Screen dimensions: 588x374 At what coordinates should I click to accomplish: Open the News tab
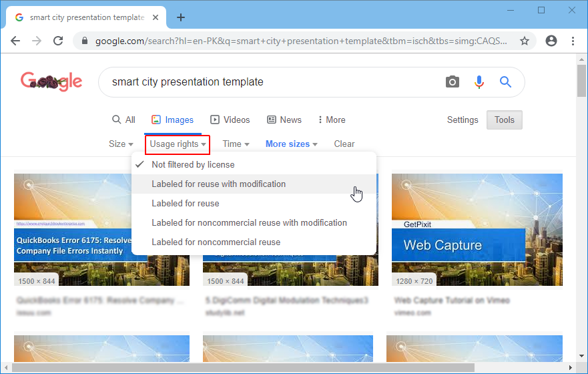[x=284, y=120]
